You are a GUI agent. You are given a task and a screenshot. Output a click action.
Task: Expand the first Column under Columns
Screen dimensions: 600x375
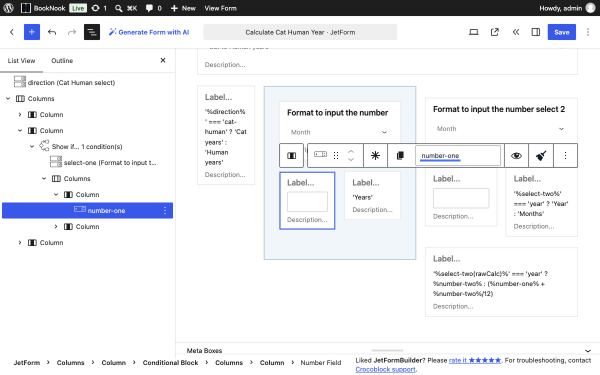coord(20,114)
